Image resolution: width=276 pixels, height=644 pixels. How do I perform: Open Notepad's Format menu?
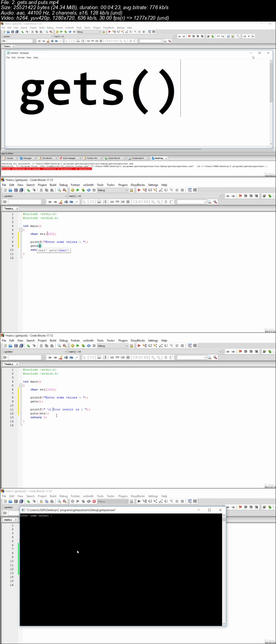21,57
